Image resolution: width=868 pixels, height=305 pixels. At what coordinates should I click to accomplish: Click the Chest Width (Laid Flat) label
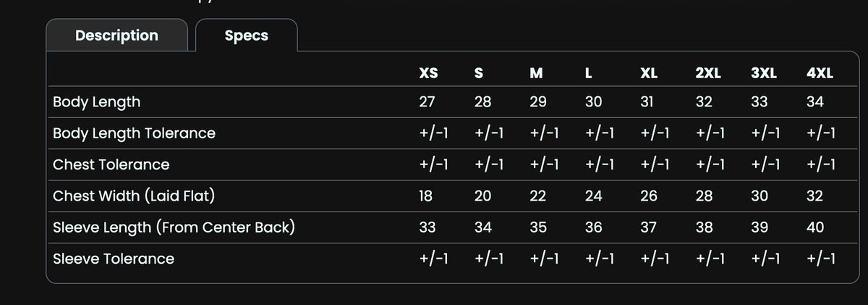(x=134, y=196)
